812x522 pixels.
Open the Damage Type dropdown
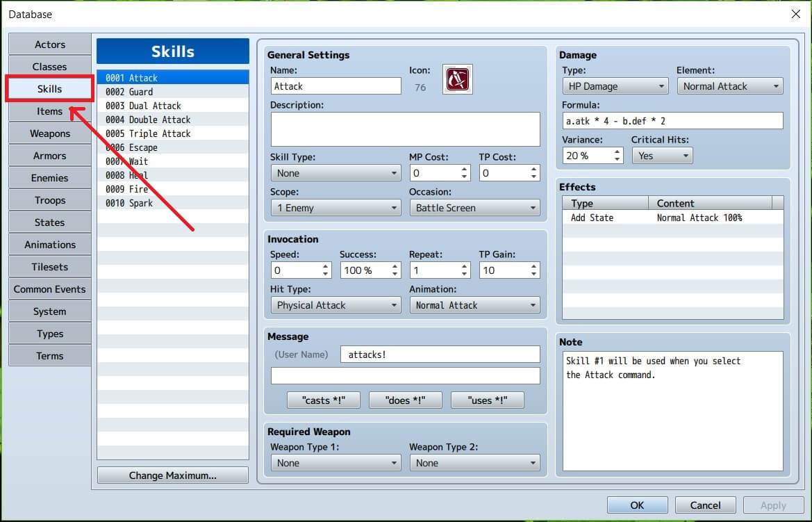(x=615, y=86)
